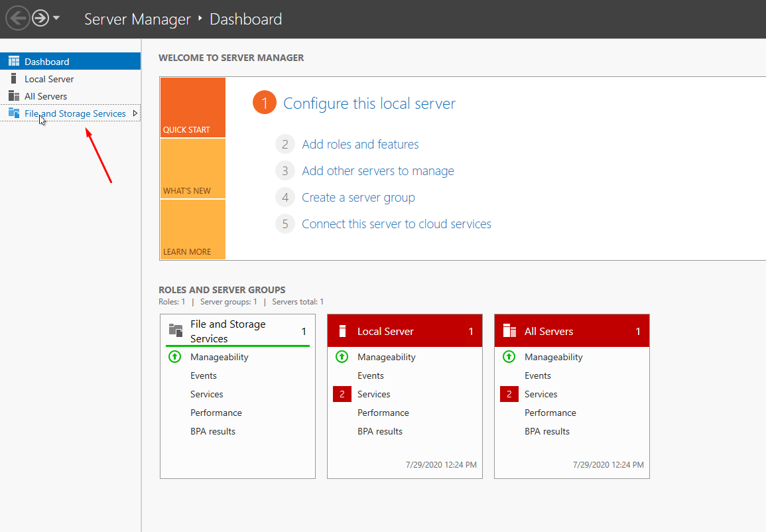This screenshot has width=766, height=532.
Task: Click the All Servers sidebar icon
Action: pos(13,96)
